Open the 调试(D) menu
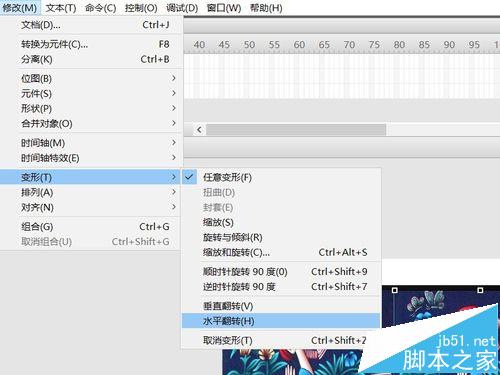 [x=182, y=8]
